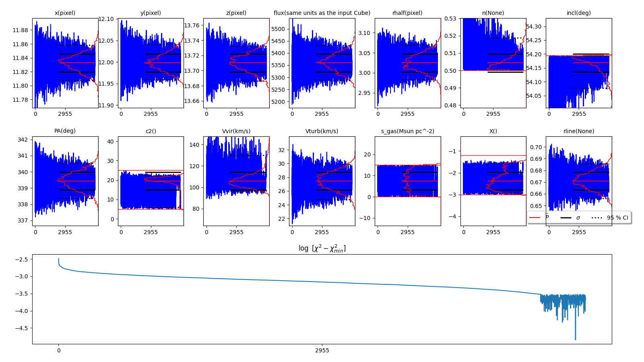Screen dimensions: 644x362
Task: Select the y(pixel) subplot title
Action: (x=151, y=13)
